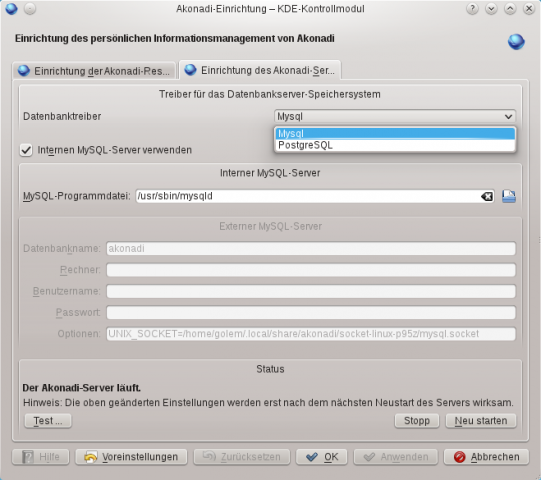Click the title bar help question mark icon
Screen dimensions: 541x480
tap(472, 9)
